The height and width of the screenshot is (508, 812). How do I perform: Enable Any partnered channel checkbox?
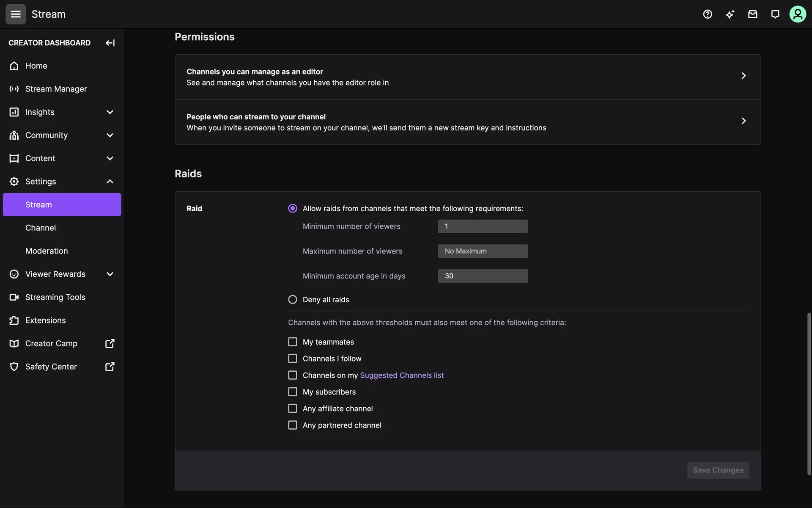click(293, 425)
